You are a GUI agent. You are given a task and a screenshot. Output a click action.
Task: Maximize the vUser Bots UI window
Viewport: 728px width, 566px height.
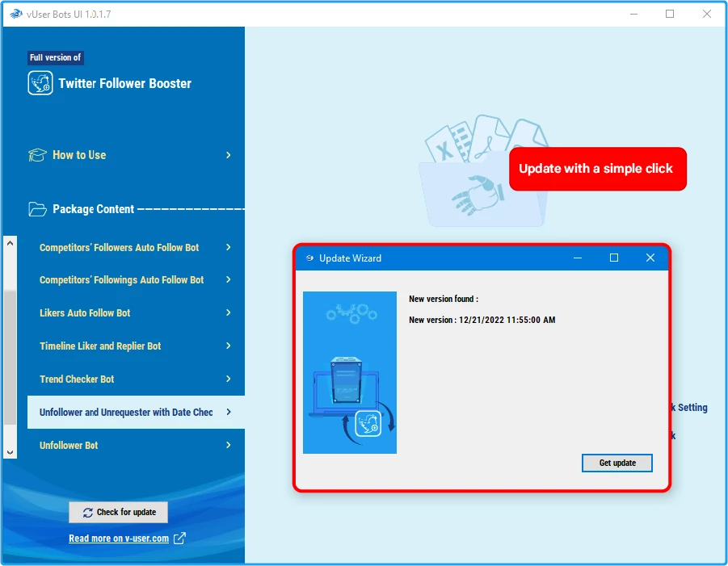670,14
